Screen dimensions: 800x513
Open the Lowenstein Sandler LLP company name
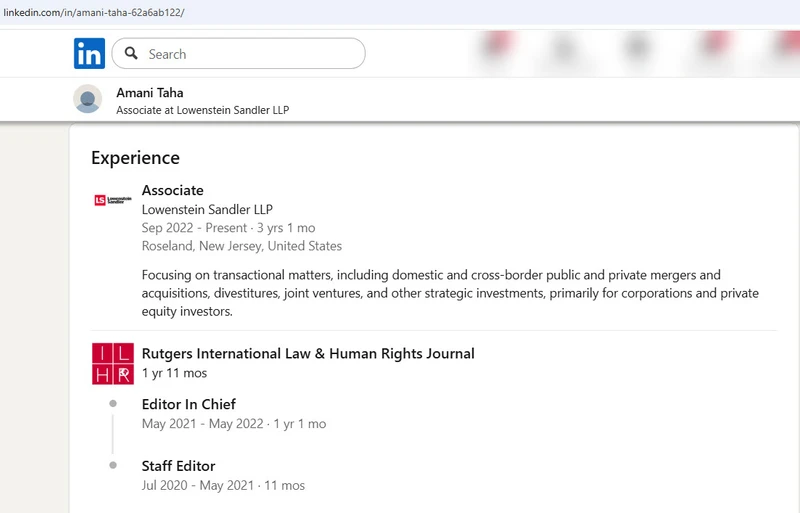[207, 210]
